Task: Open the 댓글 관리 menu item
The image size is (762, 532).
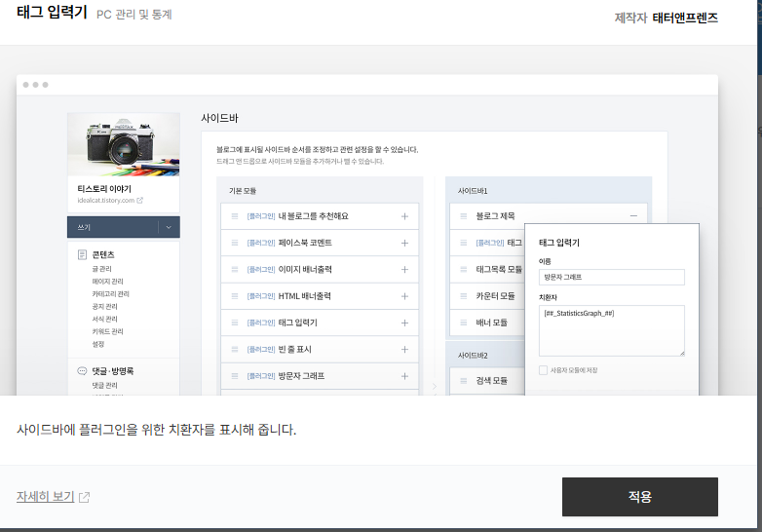Action: 104,385
